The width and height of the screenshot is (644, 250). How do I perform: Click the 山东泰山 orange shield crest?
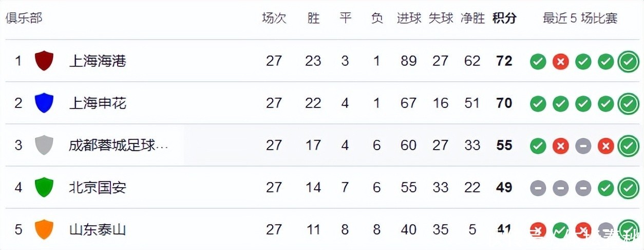44,229
